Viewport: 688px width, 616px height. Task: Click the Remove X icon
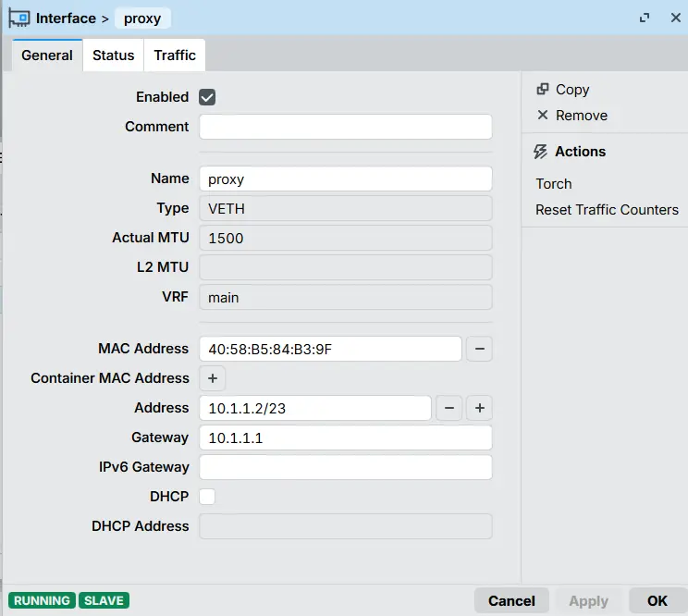point(543,115)
